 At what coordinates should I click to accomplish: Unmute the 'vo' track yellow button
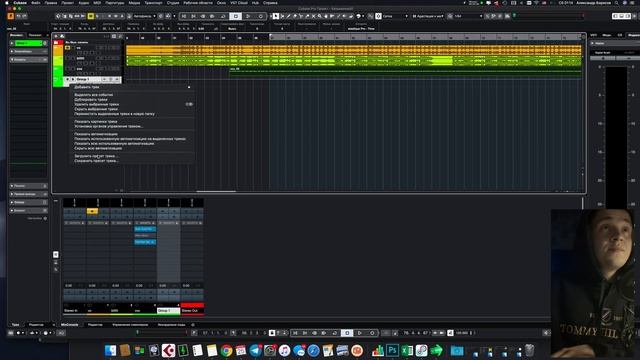click(x=68, y=48)
